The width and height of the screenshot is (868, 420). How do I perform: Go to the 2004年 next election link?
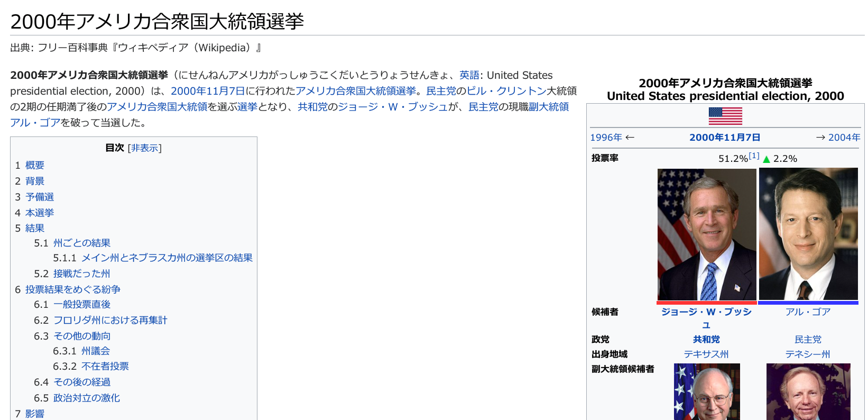point(844,138)
